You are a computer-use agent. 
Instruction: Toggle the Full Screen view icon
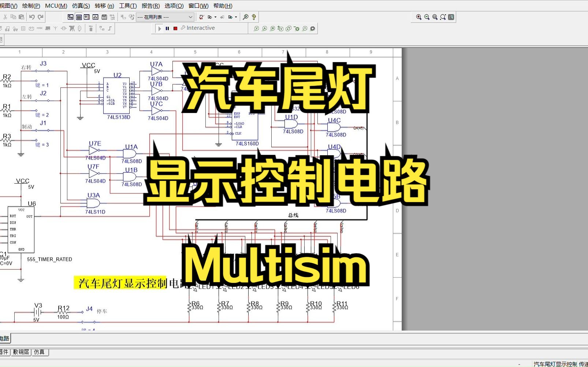451,17
